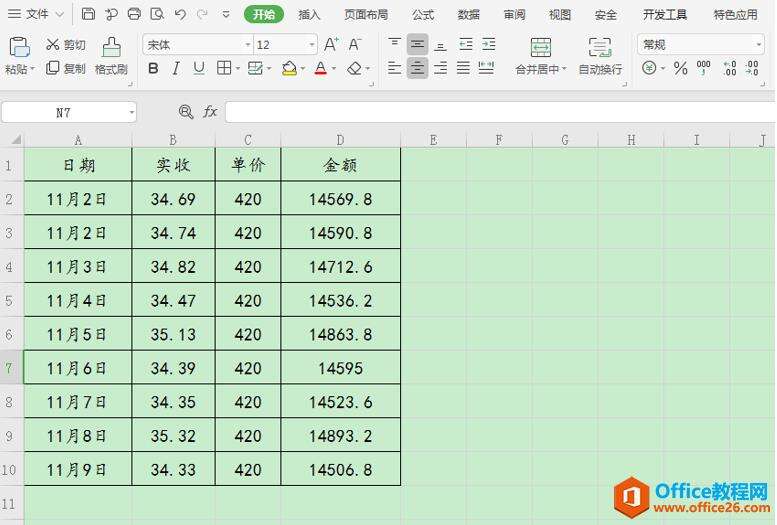
Task: Toggle Align Right for text
Action: [x=440, y=68]
